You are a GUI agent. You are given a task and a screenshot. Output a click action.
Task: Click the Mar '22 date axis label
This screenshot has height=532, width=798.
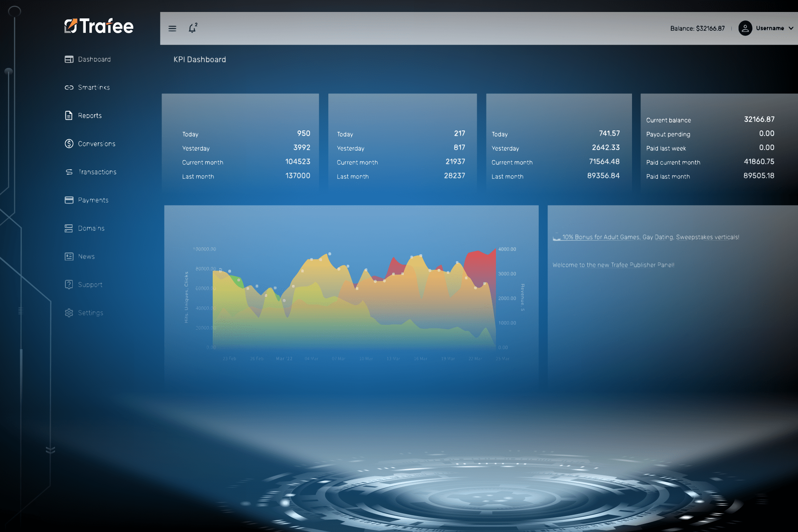[x=284, y=359]
